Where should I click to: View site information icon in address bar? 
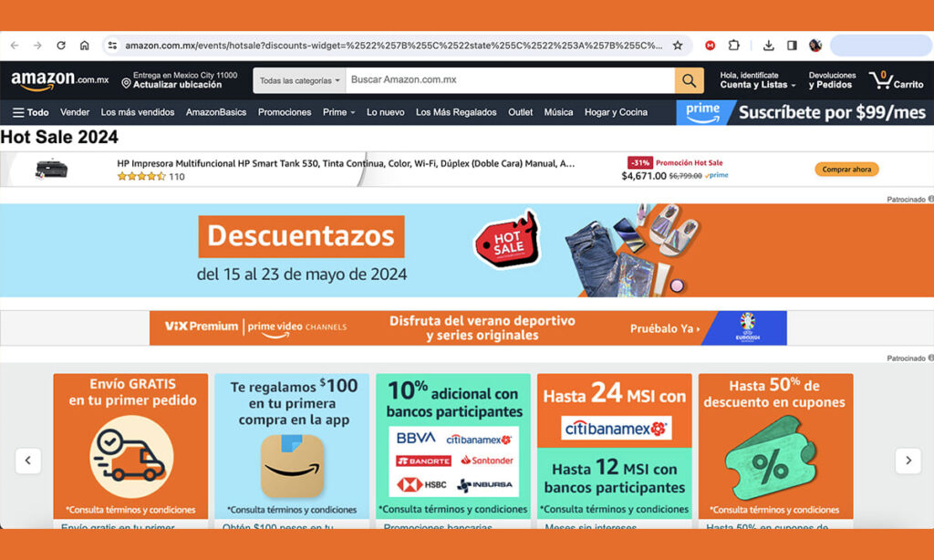[x=112, y=46]
